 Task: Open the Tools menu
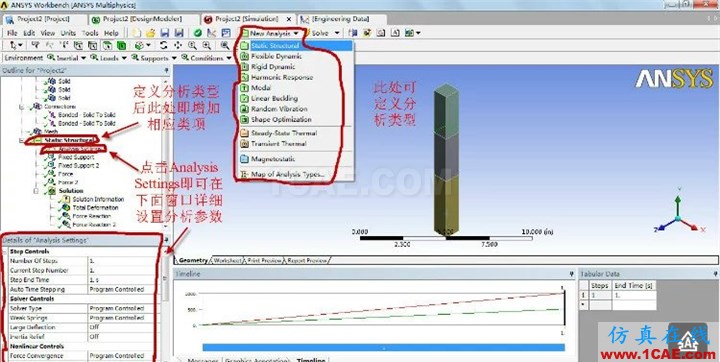coord(90,33)
